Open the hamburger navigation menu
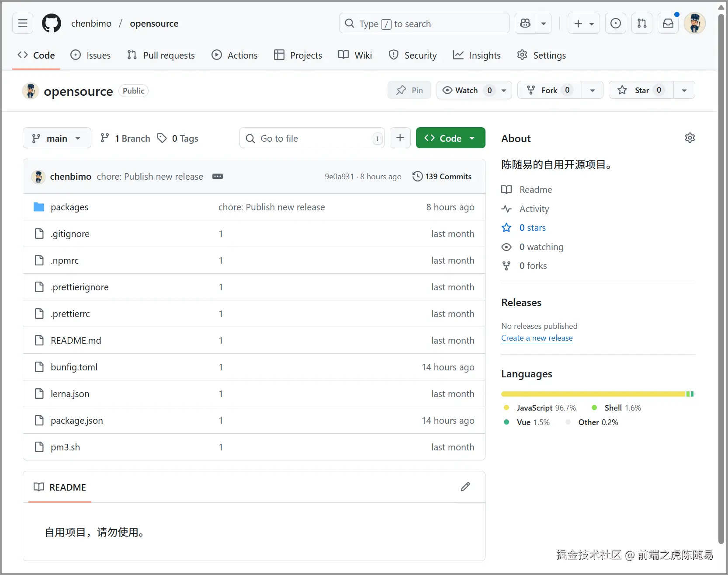The height and width of the screenshot is (575, 728). [x=23, y=23]
